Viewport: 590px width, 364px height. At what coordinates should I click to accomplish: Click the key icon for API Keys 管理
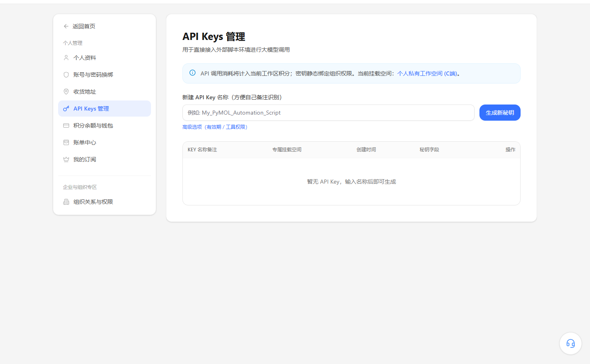click(66, 109)
